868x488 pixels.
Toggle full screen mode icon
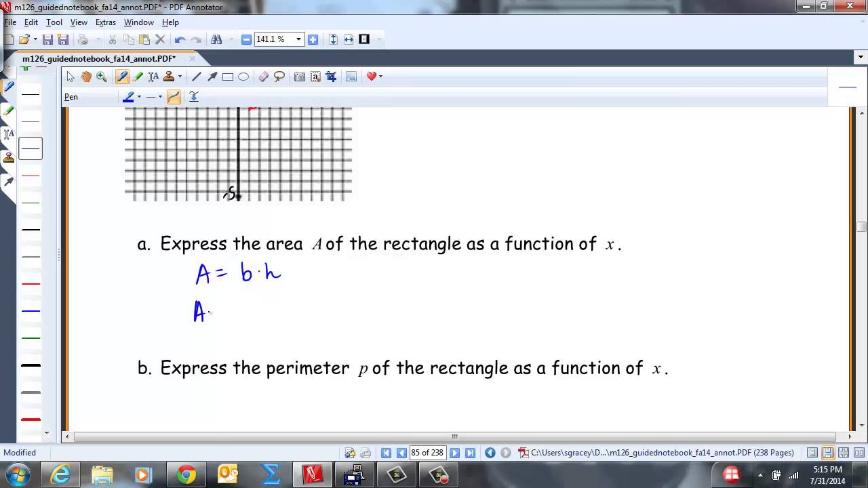pos(364,39)
